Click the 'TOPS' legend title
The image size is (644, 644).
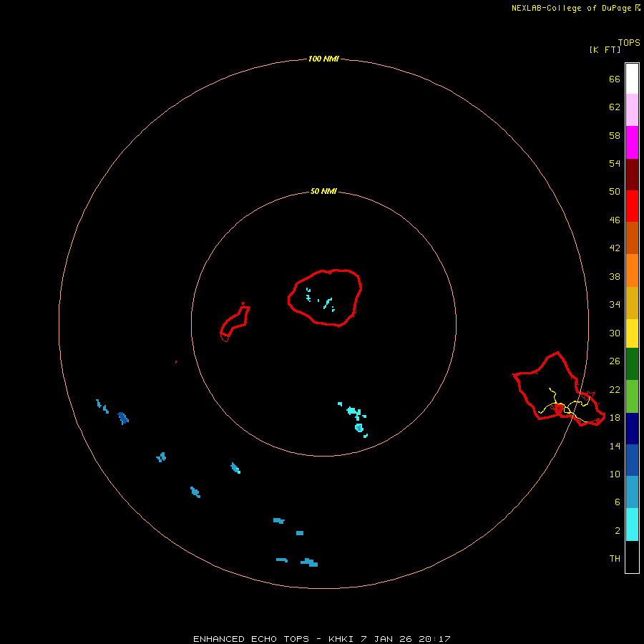[629, 42]
